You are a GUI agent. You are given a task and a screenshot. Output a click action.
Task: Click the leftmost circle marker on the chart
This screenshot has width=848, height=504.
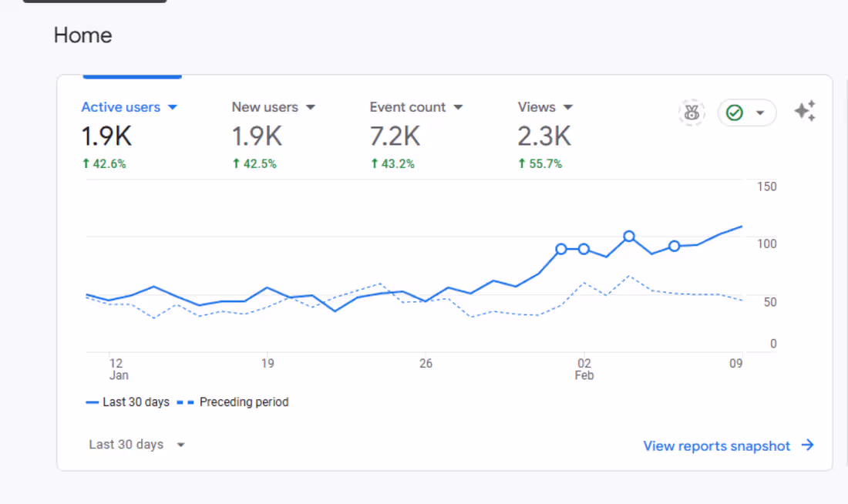pos(561,249)
